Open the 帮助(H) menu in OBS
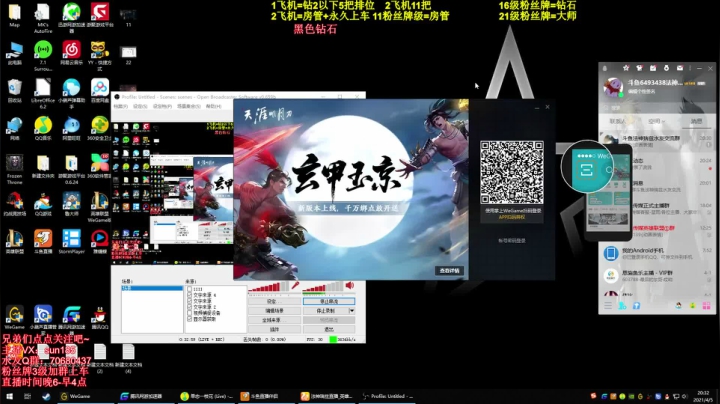The image size is (720, 404). (x=213, y=106)
